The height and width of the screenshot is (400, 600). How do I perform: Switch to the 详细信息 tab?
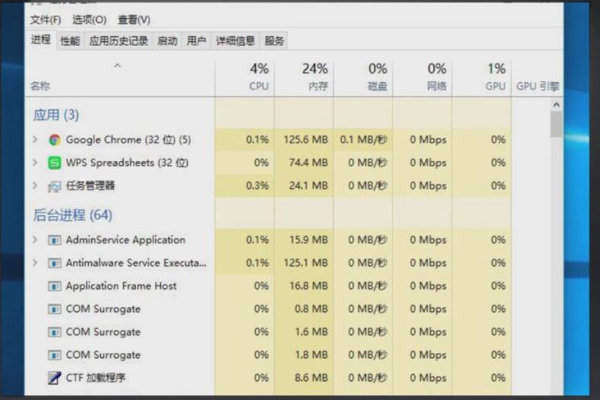click(235, 41)
